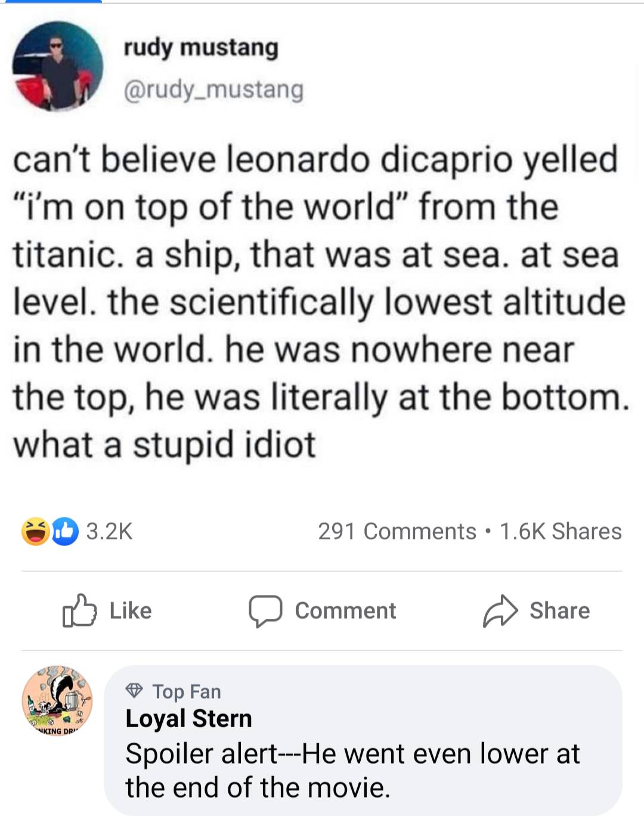The width and height of the screenshot is (644, 816).
Task: Click the Top Fan label text
Action: point(187,691)
